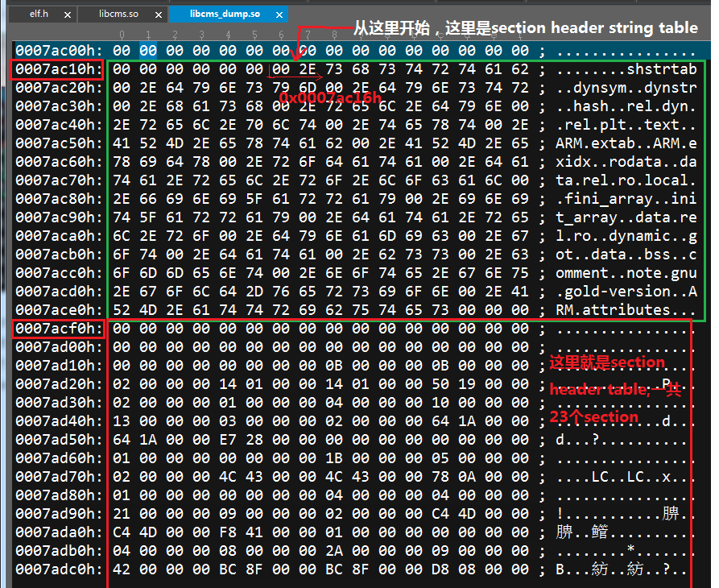Viewport: 719px width, 588px height.
Task: Close the elf.h tab
Action: click(67, 14)
